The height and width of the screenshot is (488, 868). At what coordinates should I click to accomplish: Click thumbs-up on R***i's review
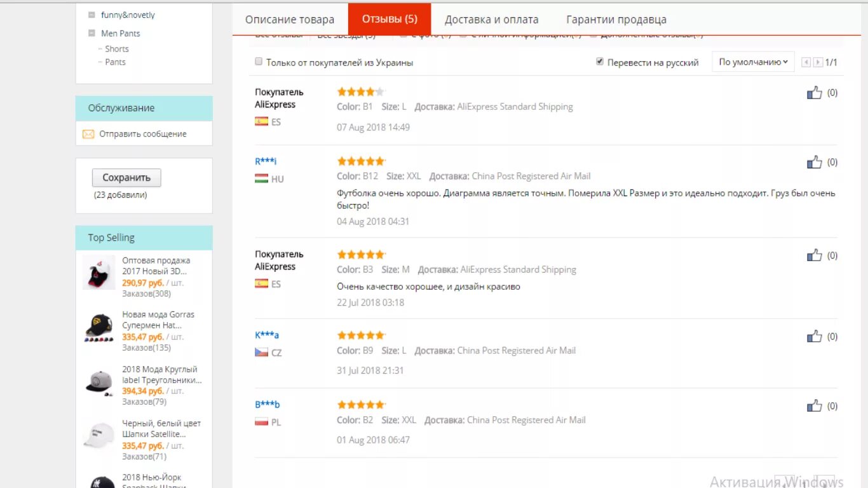pos(814,162)
